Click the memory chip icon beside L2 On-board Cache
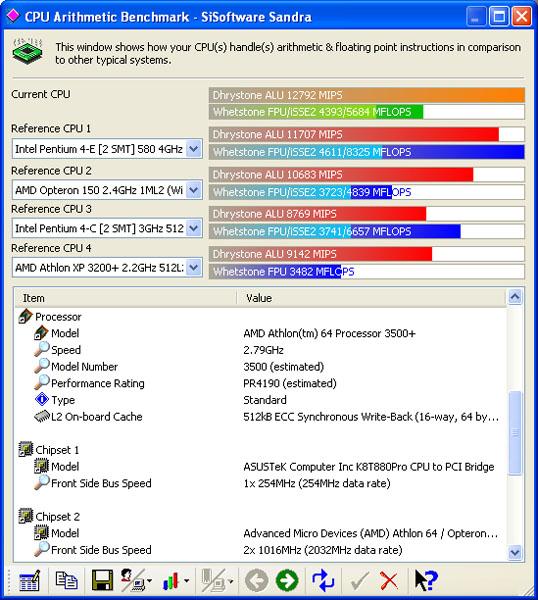This screenshot has width=538, height=600. pos(42,416)
